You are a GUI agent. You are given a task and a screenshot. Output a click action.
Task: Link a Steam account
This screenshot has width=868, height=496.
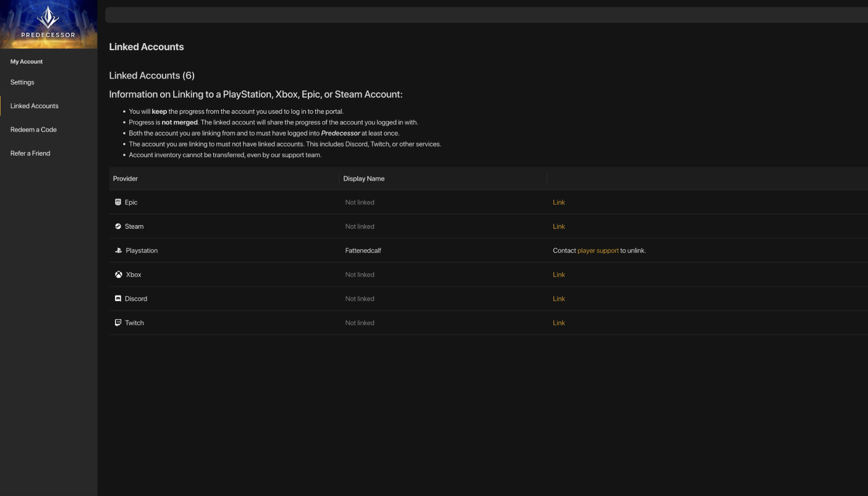tap(558, 226)
